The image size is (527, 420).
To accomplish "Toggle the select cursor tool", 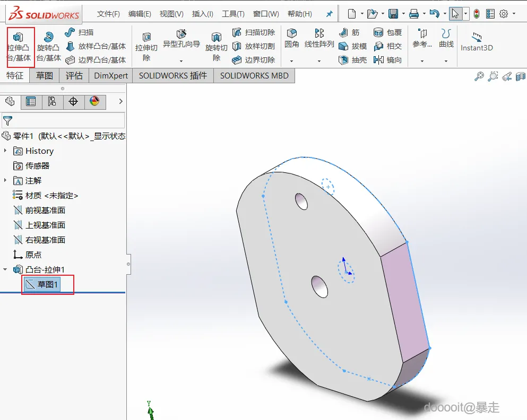I will tap(455, 14).
